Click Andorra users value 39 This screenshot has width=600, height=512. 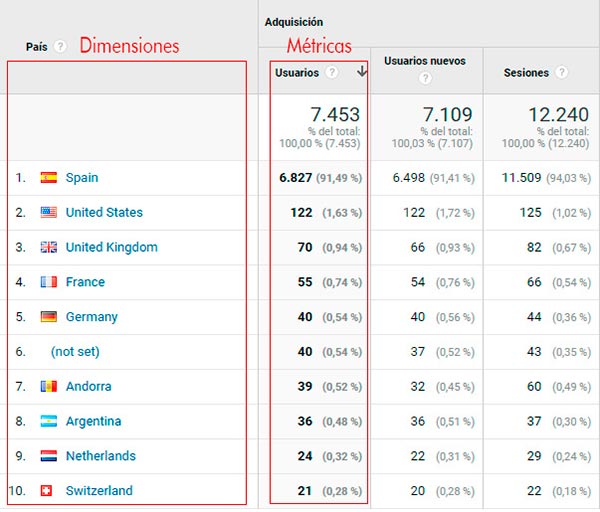305,386
